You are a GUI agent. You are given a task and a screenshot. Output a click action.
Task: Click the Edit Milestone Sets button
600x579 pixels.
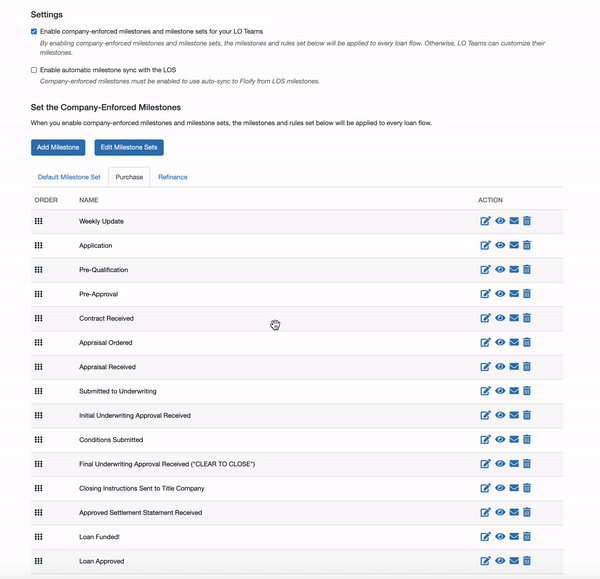[x=129, y=147]
